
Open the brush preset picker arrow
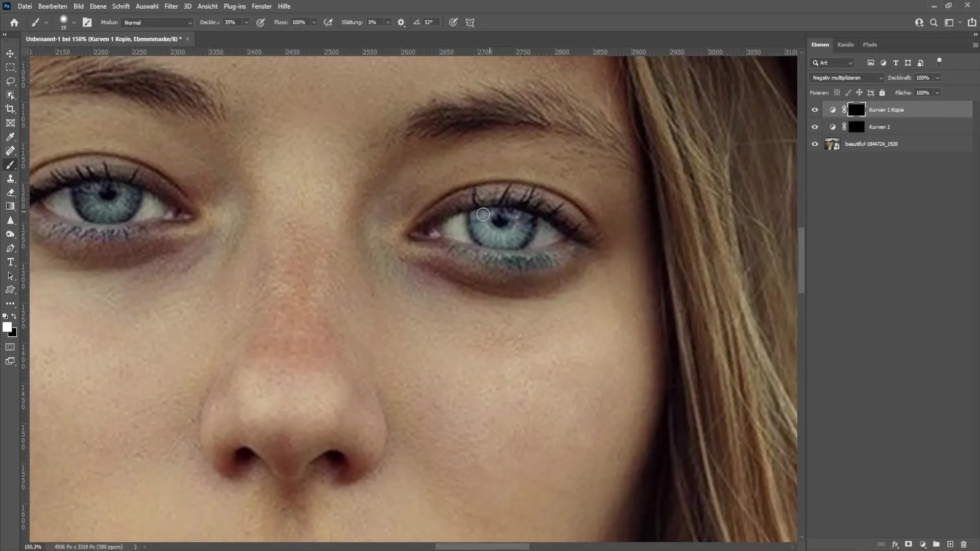tap(74, 22)
